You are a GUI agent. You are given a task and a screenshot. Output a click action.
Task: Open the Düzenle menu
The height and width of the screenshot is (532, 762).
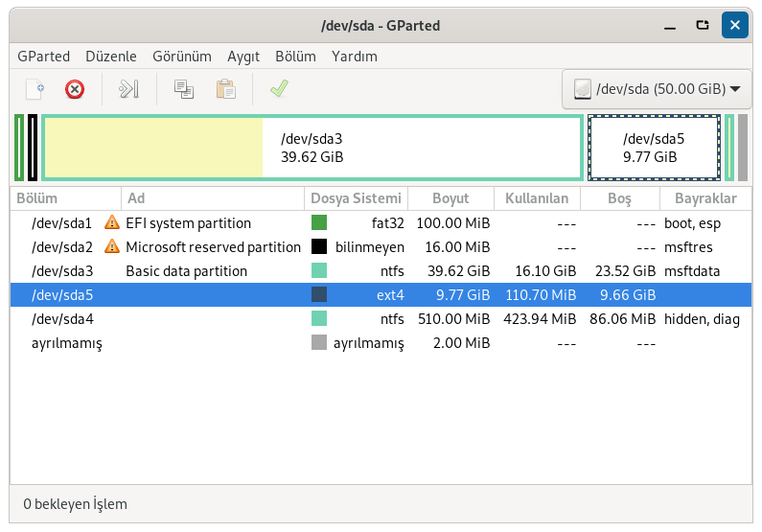pos(111,57)
